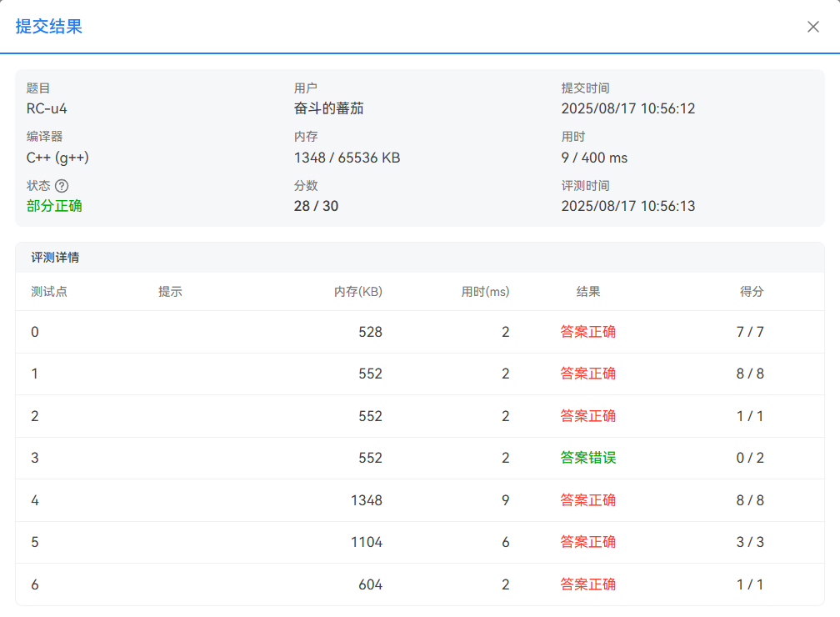Click result 答案正确 for test point 5

[x=587, y=542]
